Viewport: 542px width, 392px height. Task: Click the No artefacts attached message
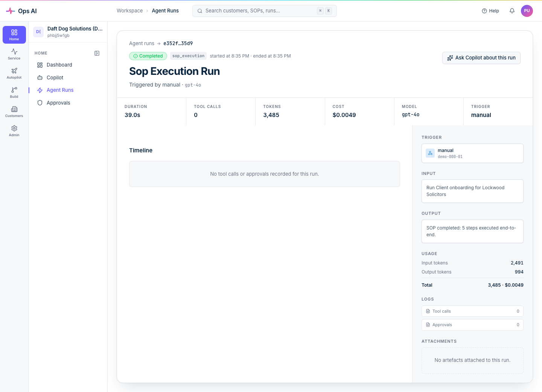(472, 360)
